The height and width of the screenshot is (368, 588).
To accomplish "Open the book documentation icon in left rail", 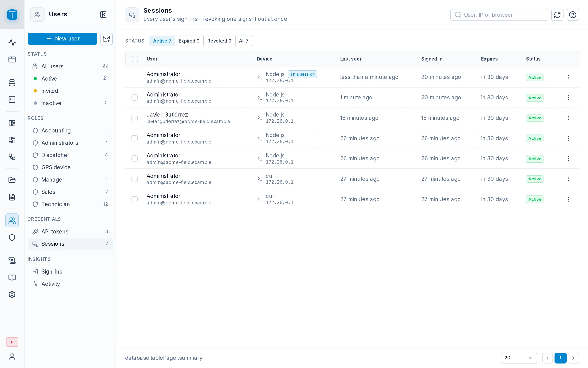I will (x=12, y=278).
